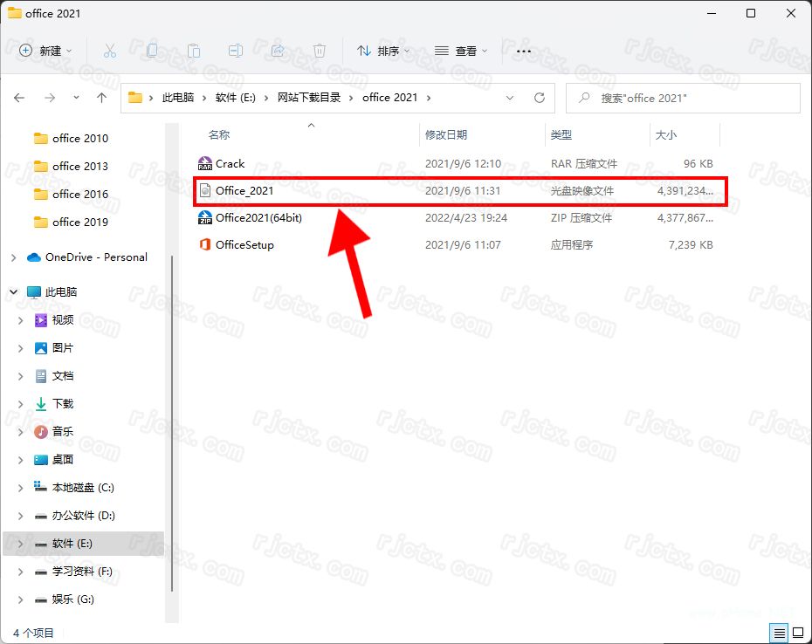Open the 排序 (Sort) dropdown
Viewport: 812px width, 644px height.
pyautogui.click(x=382, y=51)
